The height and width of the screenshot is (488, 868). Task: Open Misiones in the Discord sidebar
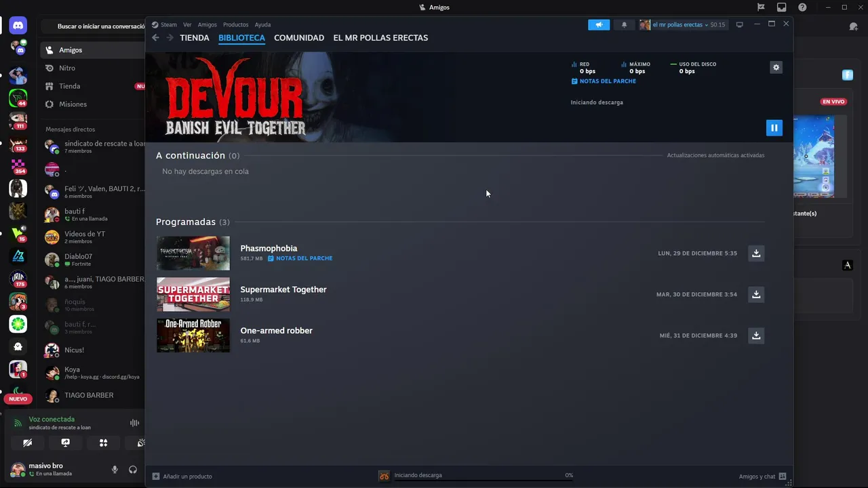[92, 104]
